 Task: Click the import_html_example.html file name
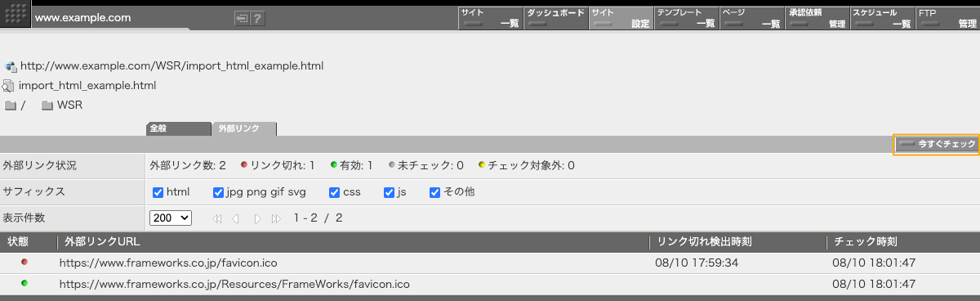[x=87, y=85]
